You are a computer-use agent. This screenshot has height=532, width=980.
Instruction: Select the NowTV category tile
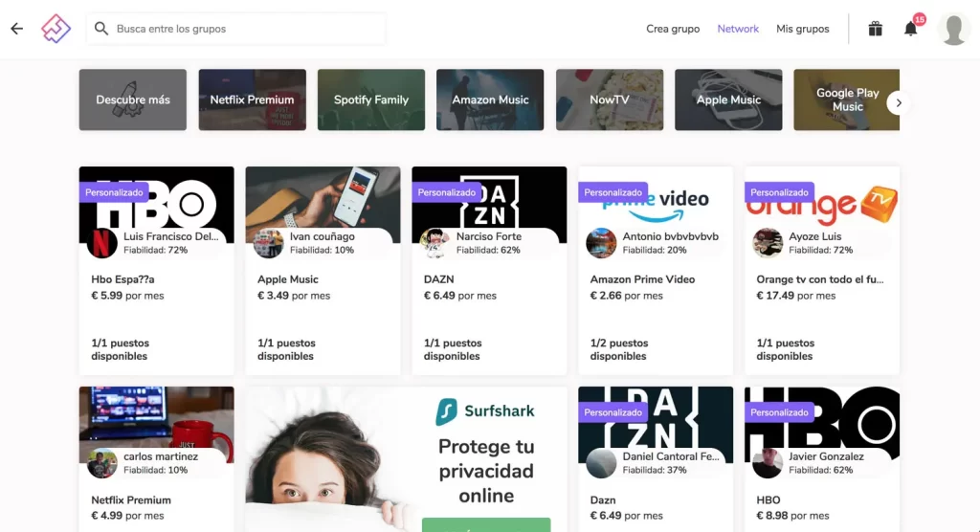click(610, 100)
